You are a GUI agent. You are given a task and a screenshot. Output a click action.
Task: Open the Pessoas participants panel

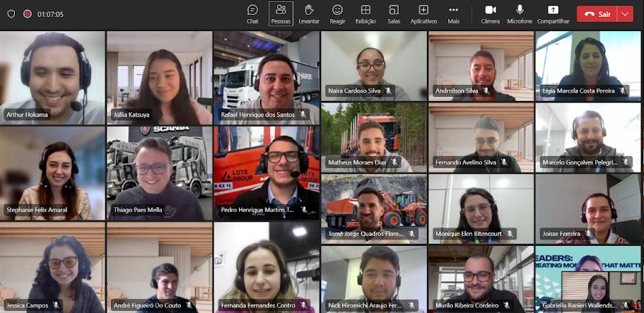281,14
